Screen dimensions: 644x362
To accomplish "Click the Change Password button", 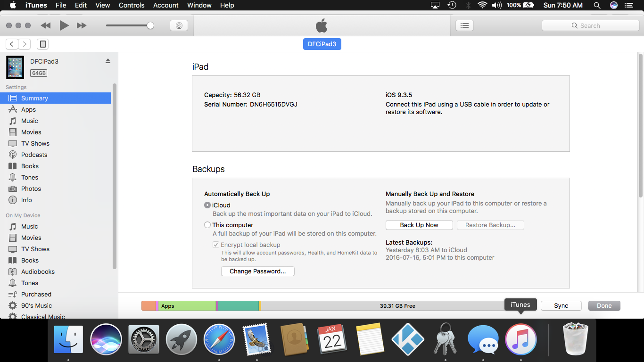I will point(258,271).
